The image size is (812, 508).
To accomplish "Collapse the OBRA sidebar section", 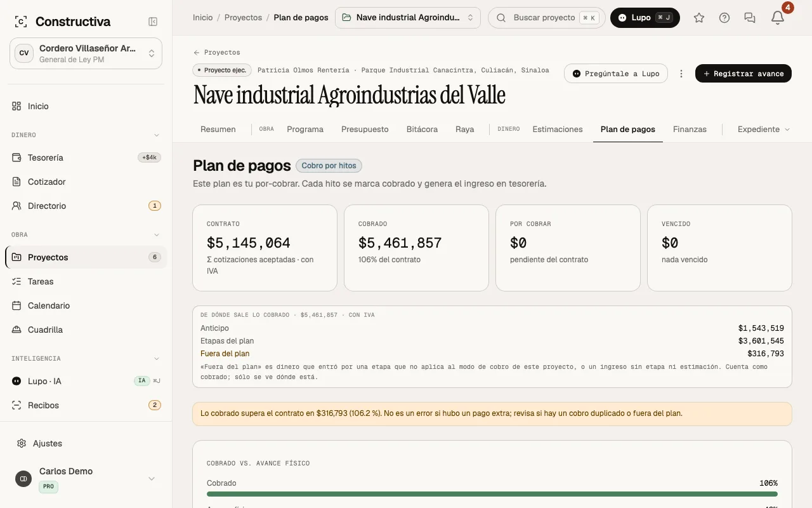I will click(157, 235).
